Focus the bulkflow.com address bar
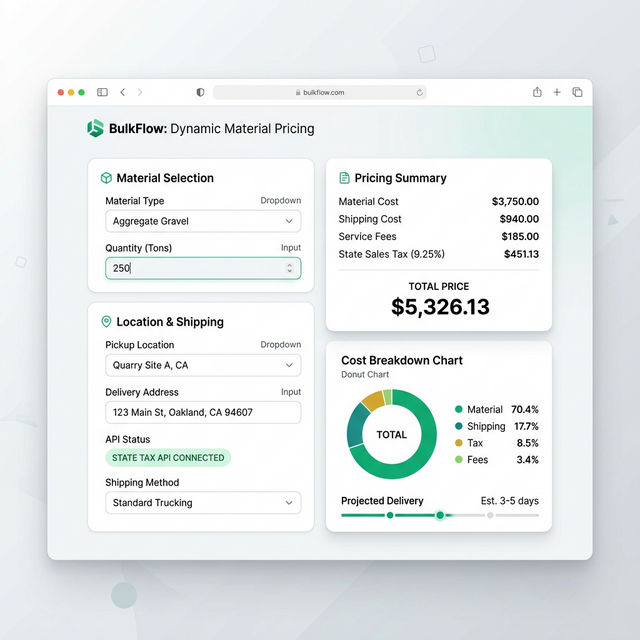The height and width of the screenshot is (640, 640). pyautogui.click(x=320, y=92)
